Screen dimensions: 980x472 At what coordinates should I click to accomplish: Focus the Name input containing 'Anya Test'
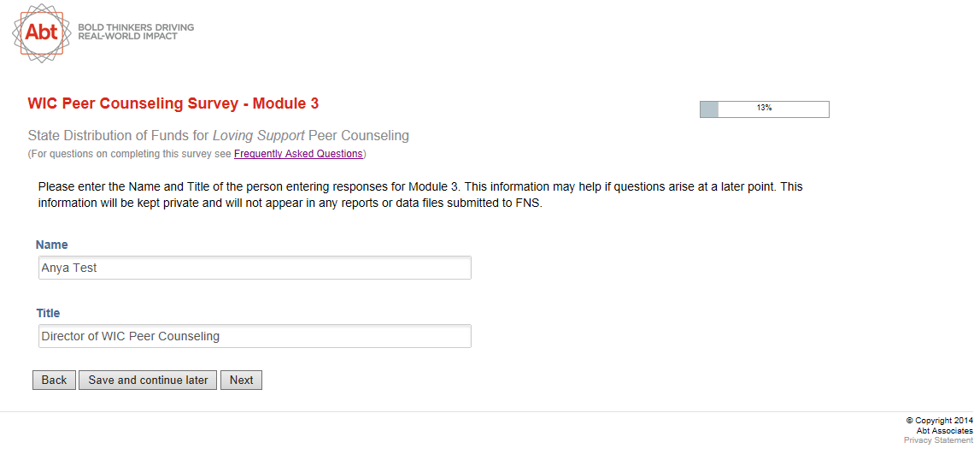(x=255, y=268)
